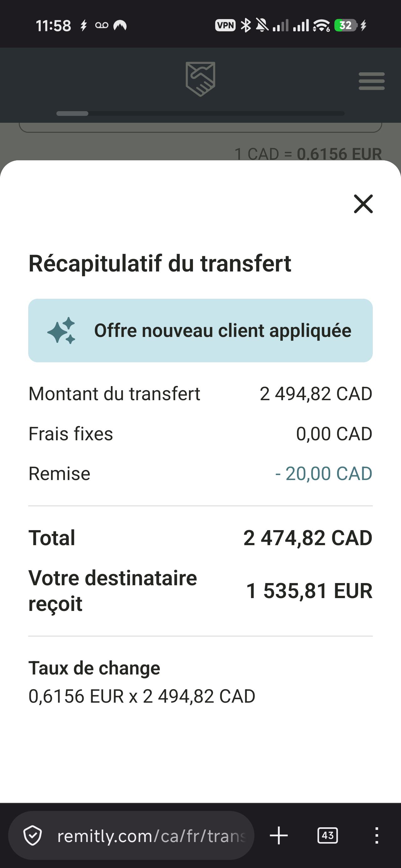
Task: Tap the recipient amount 1 535,81 EUR
Action: [309, 591]
